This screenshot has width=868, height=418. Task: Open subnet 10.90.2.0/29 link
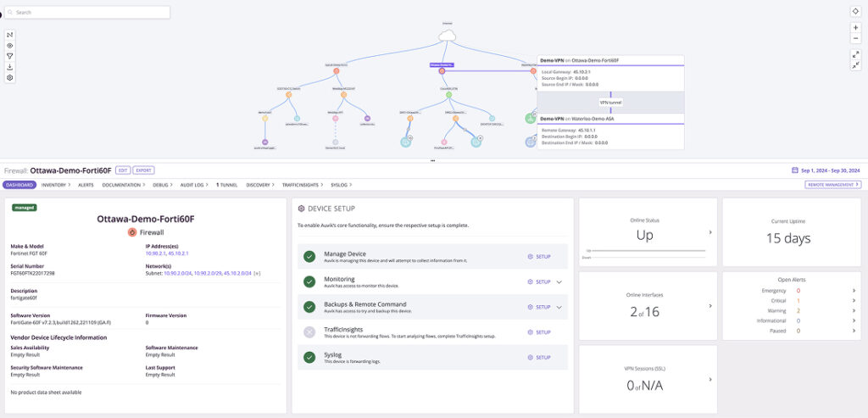(208, 273)
